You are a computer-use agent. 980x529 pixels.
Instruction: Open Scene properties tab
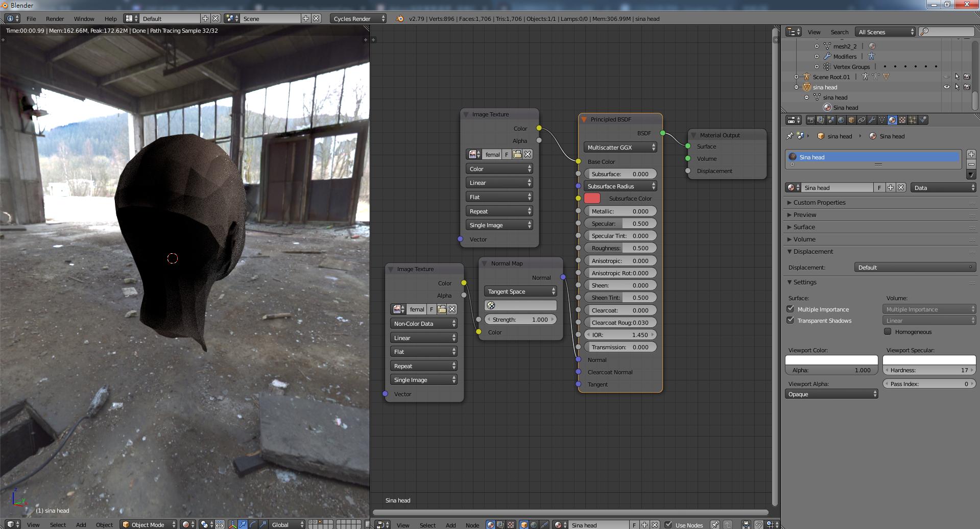tap(831, 120)
